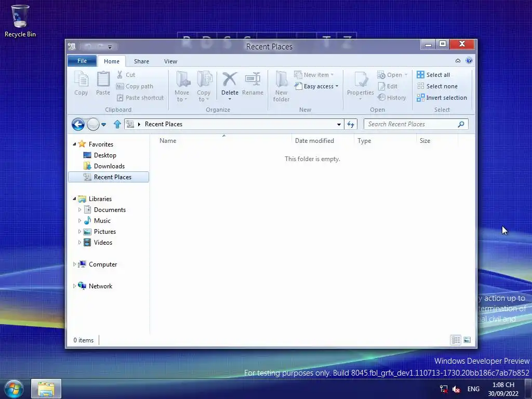This screenshot has width=532, height=399.
Task: Expand the Pictures library node
Action: [79, 232]
